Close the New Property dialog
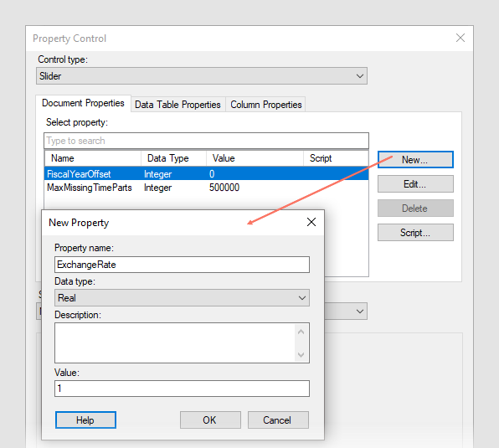This screenshot has height=448, width=499. tap(311, 222)
